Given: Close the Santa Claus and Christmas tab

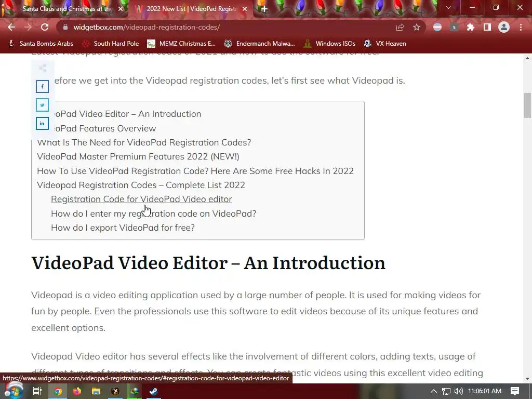Looking at the screenshot, I should click(121, 9).
